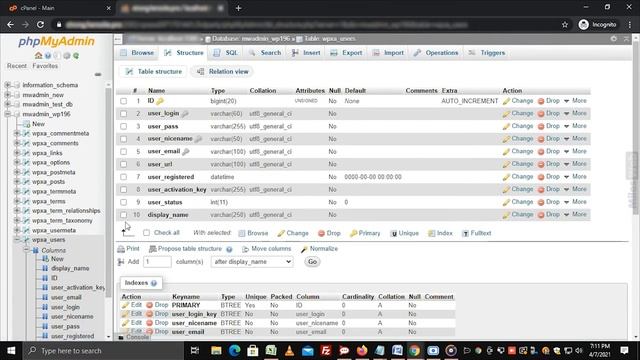Click the page settings gear icon
Viewport: 640px width, 360px height.
coord(614,39)
